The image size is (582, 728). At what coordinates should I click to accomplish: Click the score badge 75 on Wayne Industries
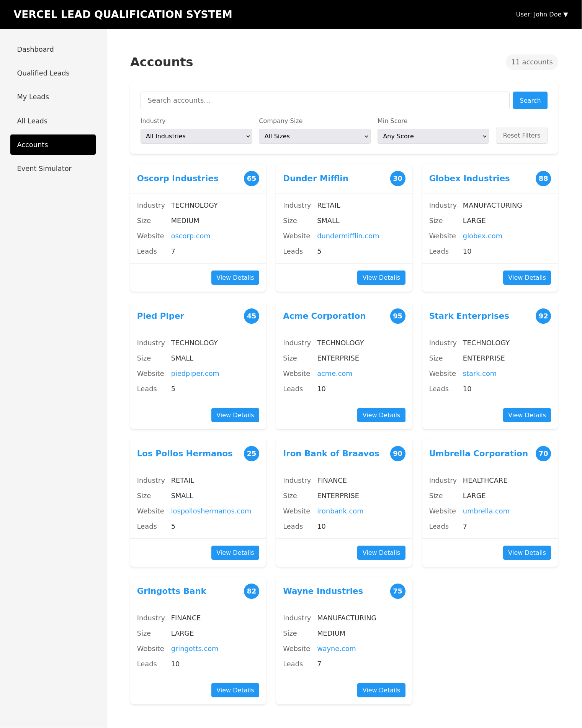398,591
